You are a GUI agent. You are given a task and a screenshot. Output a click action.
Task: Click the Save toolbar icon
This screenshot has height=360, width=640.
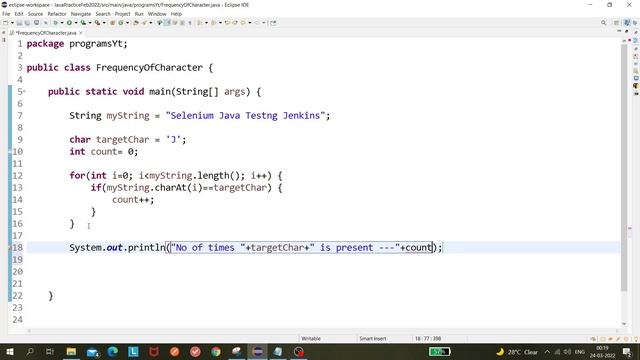[19, 23]
